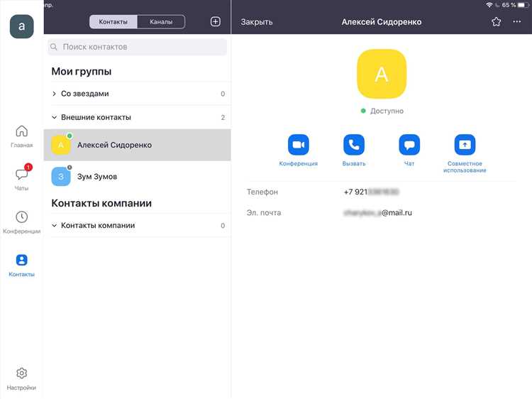Switch to the Каналы tab
Image resolution: width=532 pixels, height=399 pixels.
[161, 22]
